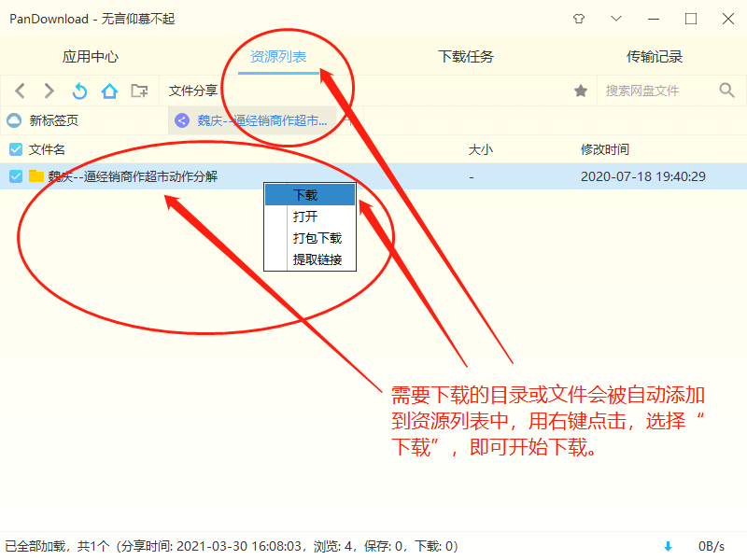Choose 提取链接 from the context menu

pyautogui.click(x=317, y=259)
